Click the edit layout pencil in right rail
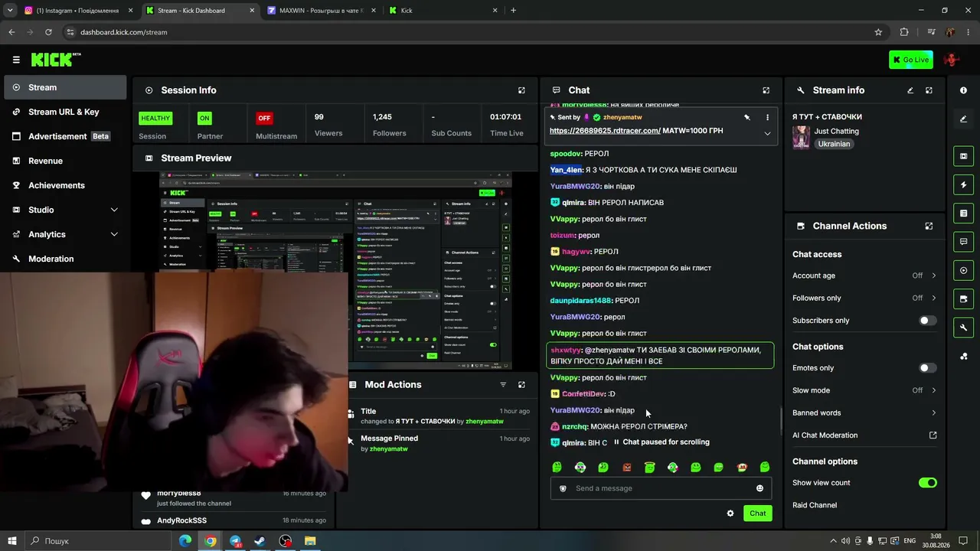The height and width of the screenshot is (551, 980). (x=963, y=119)
